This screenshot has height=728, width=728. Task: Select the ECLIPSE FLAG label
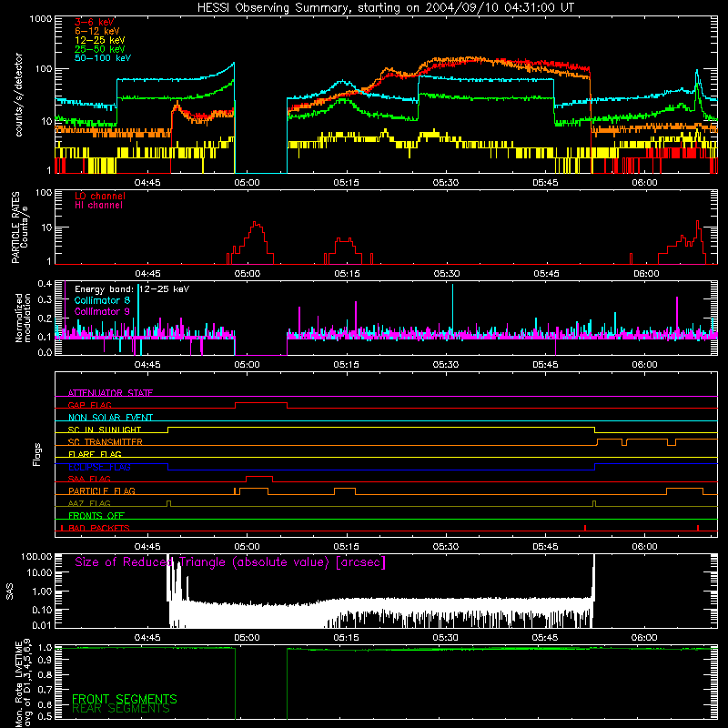click(99, 467)
